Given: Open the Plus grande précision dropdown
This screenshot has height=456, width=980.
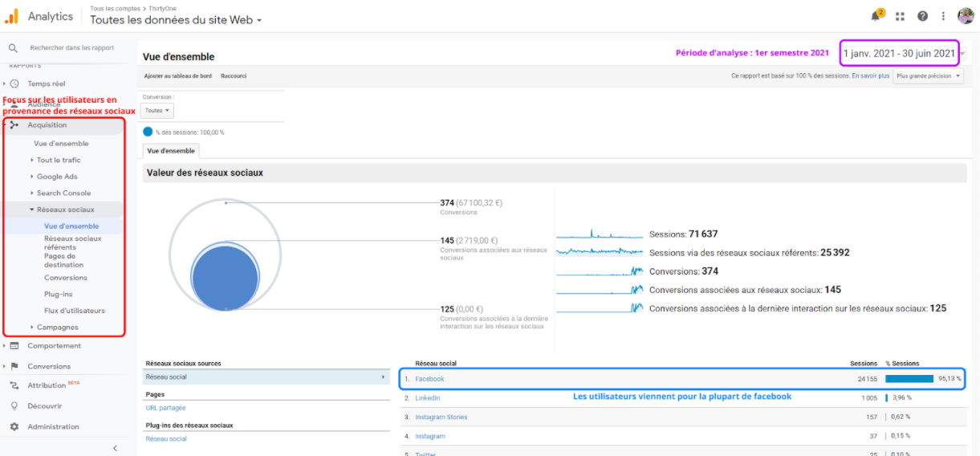Looking at the screenshot, I should 928,75.
